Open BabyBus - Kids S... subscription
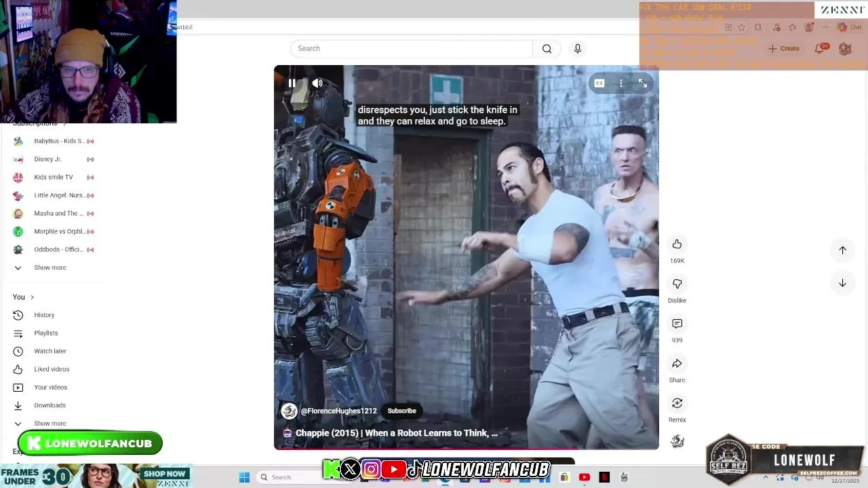Screen dimensions: 868x488 (54, 141)
